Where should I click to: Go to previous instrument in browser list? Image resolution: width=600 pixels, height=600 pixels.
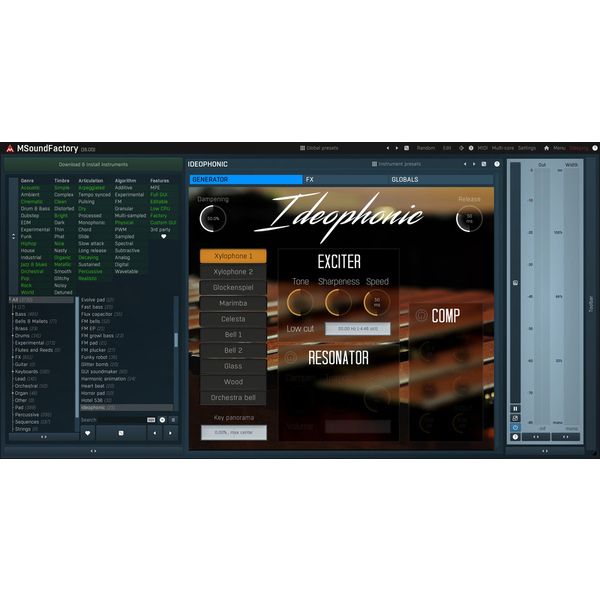pos(155,433)
